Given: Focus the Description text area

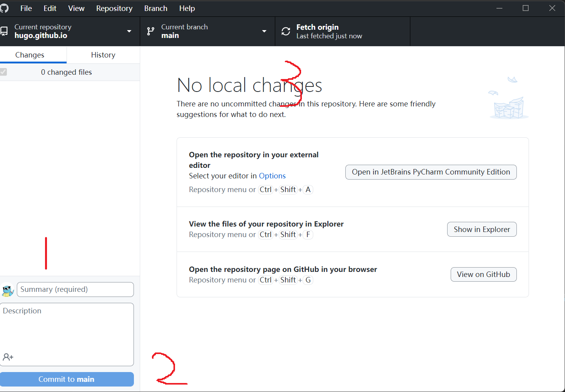Looking at the screenshot, I should [67, 334].
